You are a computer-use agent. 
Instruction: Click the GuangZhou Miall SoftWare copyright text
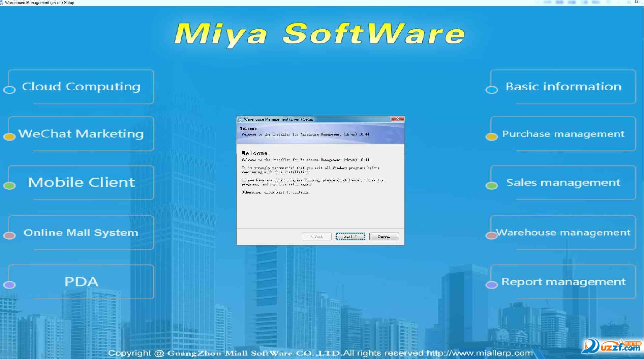(x=254, y=353)
